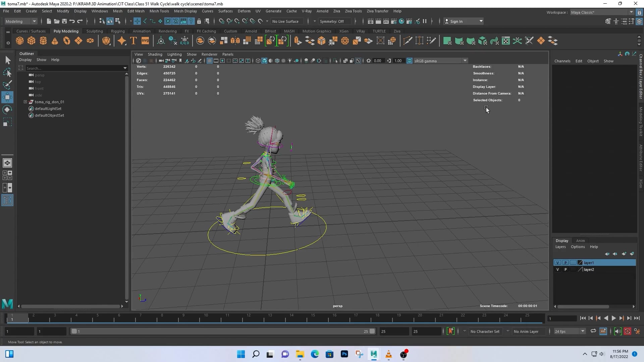Click the New Scene icon
Image resolution: width=644 pixels, height=362 pixels.
click(x=49, y=21)
